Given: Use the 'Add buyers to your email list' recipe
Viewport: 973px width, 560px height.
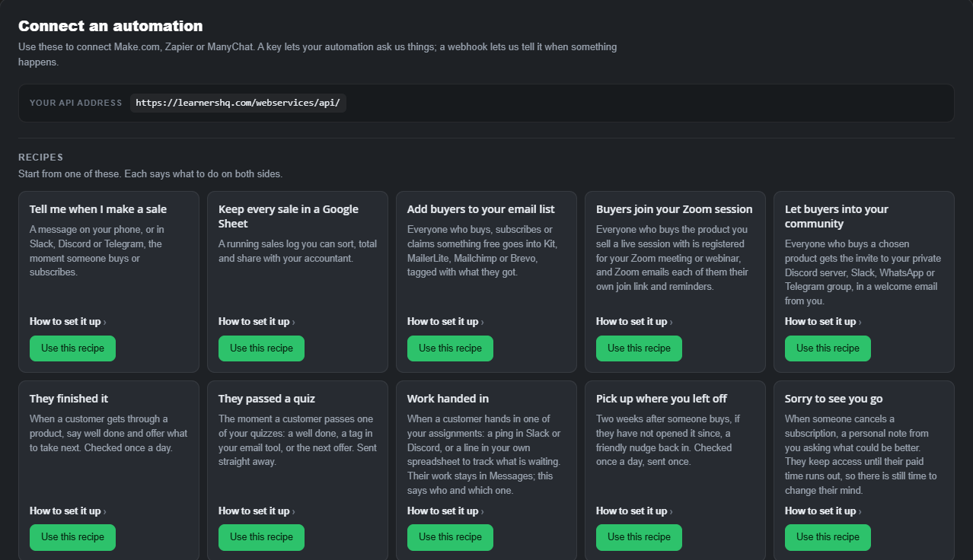Looking at the screenshot, I should coord(450,348).
